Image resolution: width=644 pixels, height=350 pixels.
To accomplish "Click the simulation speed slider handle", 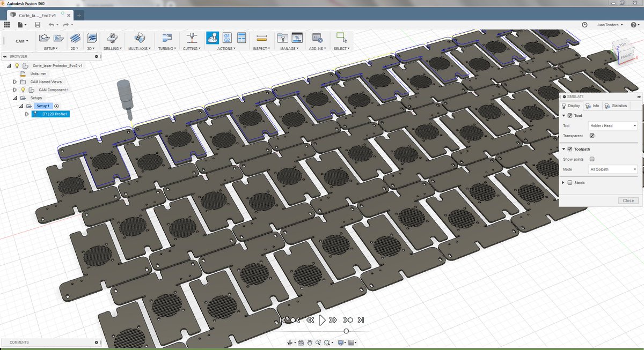I will click(x=346, y=331).
